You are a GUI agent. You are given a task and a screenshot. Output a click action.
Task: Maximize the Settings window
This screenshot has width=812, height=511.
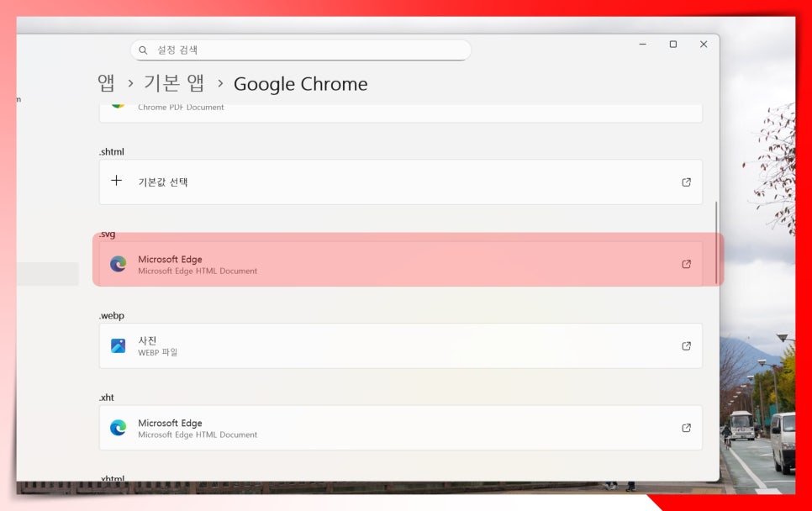[673, 45]
